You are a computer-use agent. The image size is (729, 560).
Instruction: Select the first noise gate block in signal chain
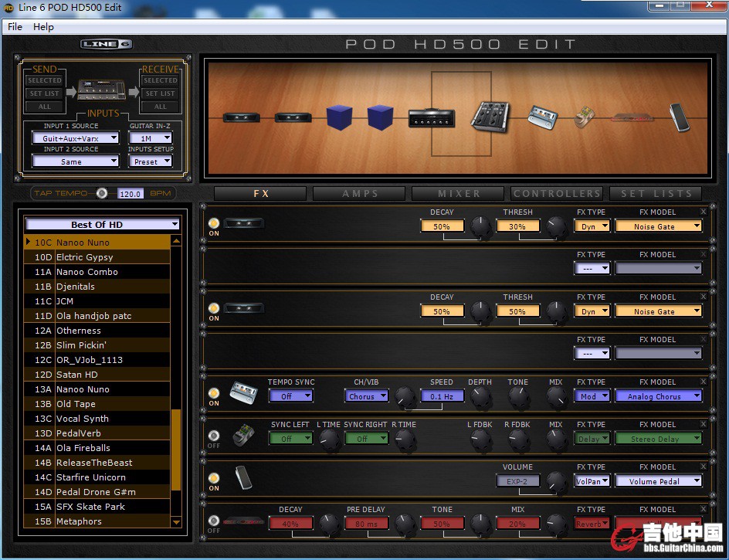pos(241,117)
